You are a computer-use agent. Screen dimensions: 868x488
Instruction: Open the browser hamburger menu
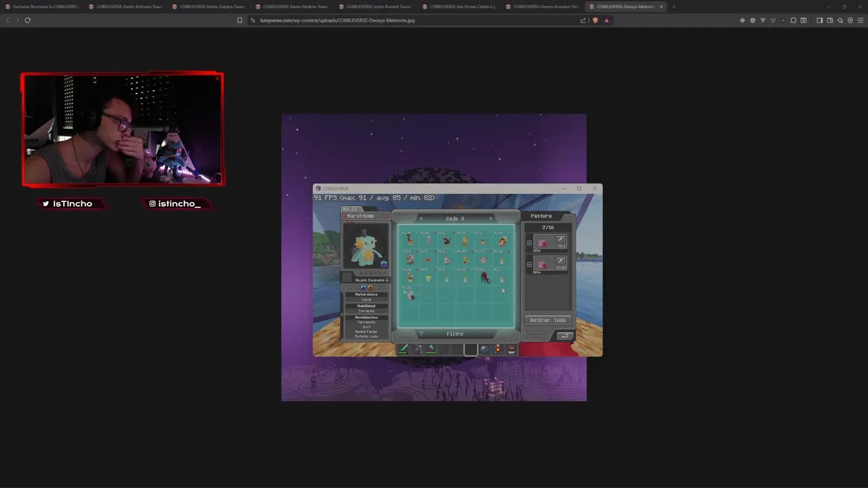[861, 20]
